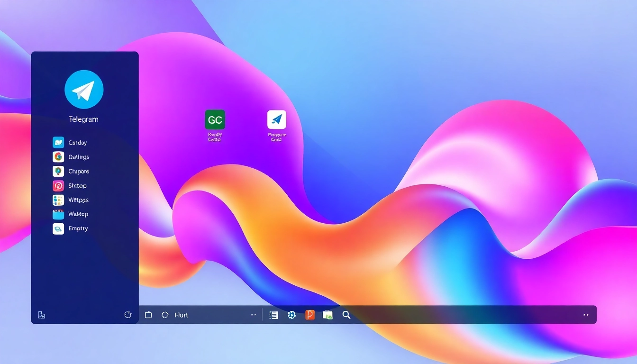Expand the dots menu after Flort
Screen dimensions: 637x364
pos(254,315)
